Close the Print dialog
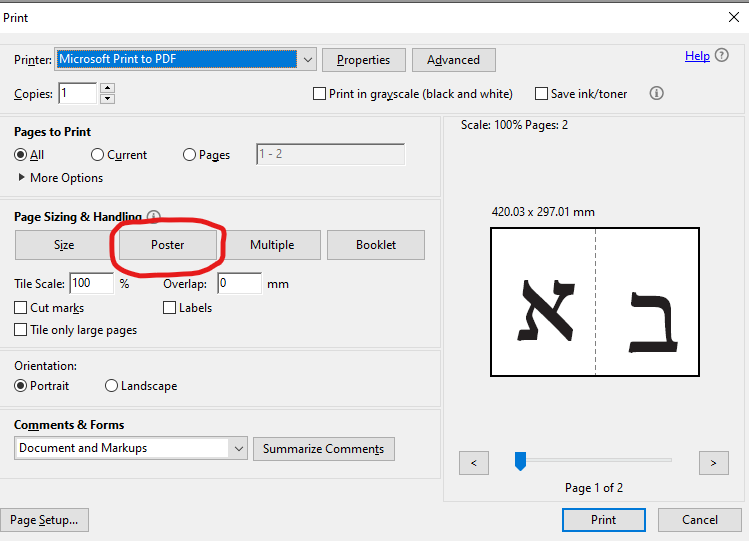749x541 pixels. point(734,17)
